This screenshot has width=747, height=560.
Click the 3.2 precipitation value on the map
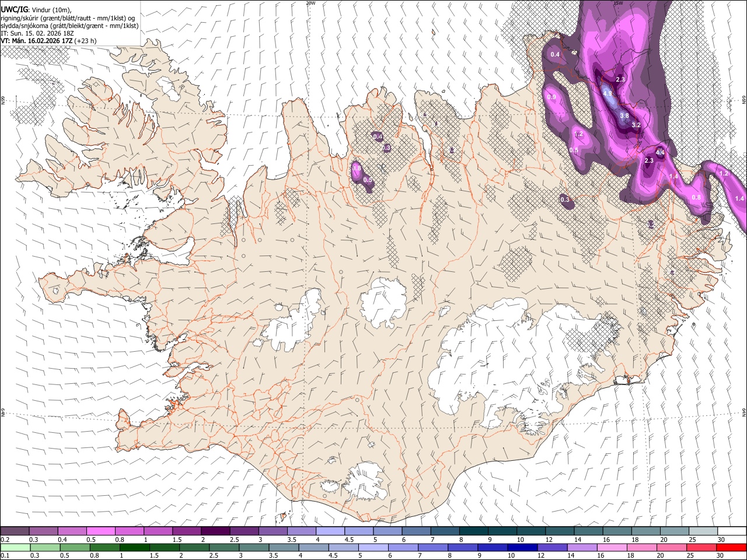[636, 125]
